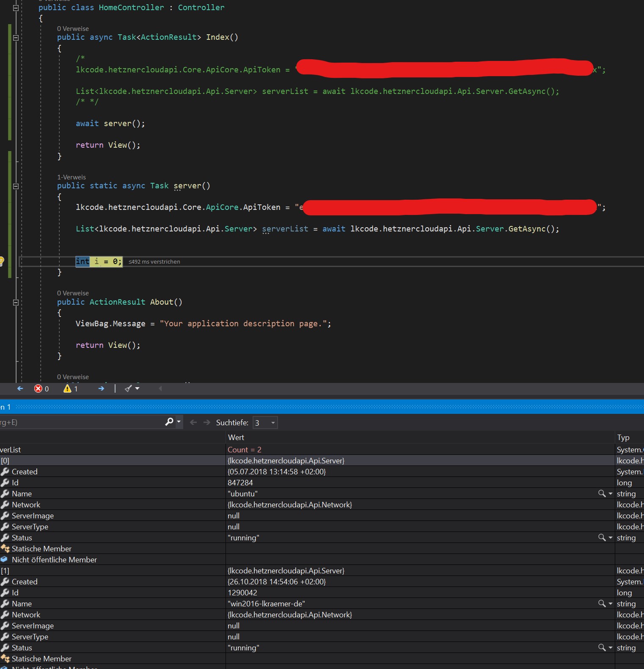Collapse the HomeController class outline

[16, 8]
